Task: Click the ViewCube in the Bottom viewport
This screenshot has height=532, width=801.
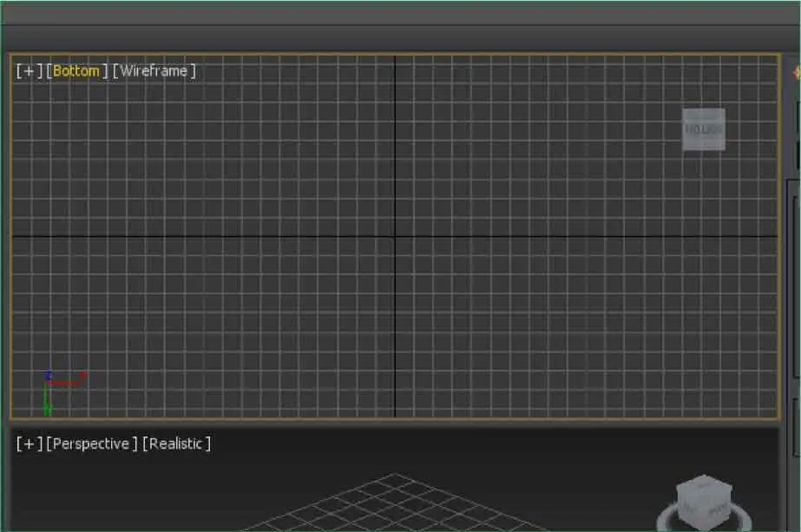Action: point(704,129)
